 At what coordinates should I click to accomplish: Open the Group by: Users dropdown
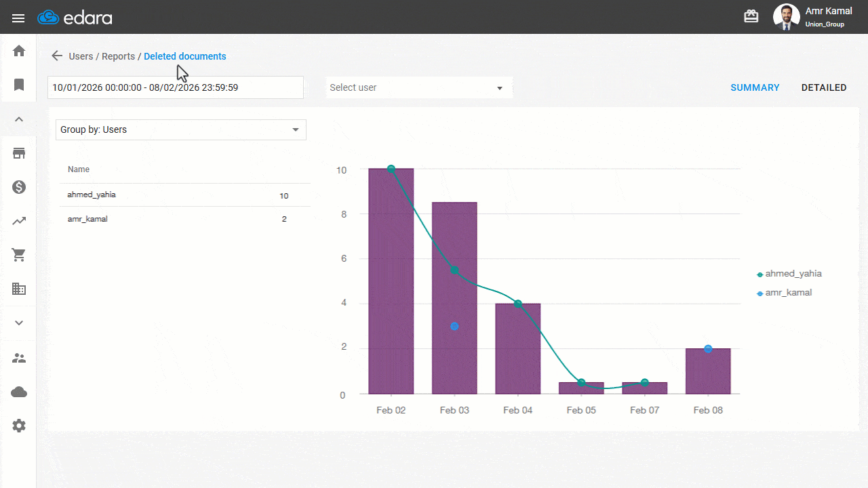180,129
